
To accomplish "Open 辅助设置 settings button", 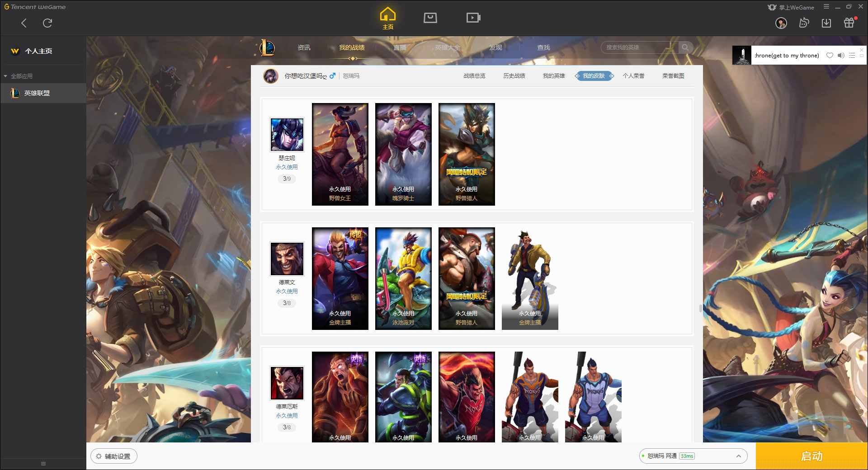I will click(114, 456).
